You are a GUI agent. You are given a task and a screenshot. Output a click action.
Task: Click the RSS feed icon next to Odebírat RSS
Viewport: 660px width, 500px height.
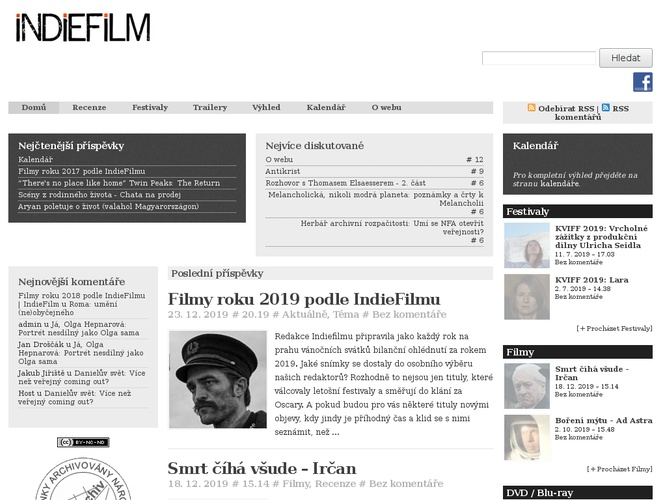(x=532, y=107)
